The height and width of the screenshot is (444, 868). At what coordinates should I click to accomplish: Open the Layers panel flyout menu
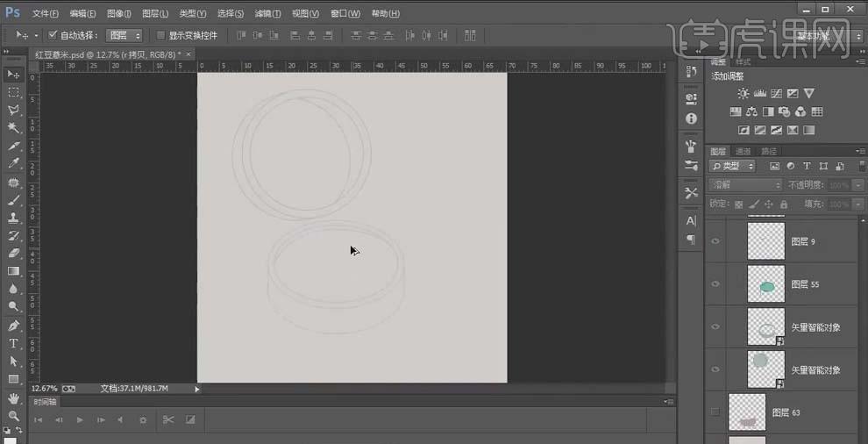pos(860,151)
